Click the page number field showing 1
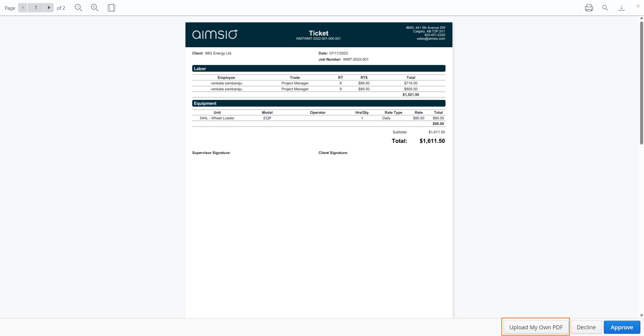Image resolution: width=644 pixels, height=336 pixels. click(36, 8)
